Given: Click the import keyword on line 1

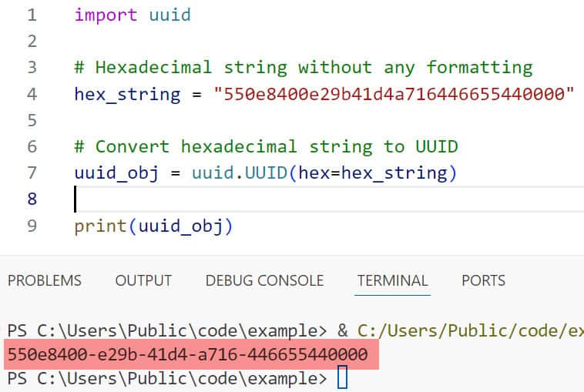Looking at the screenshot, I should click(x=106, y=15).
